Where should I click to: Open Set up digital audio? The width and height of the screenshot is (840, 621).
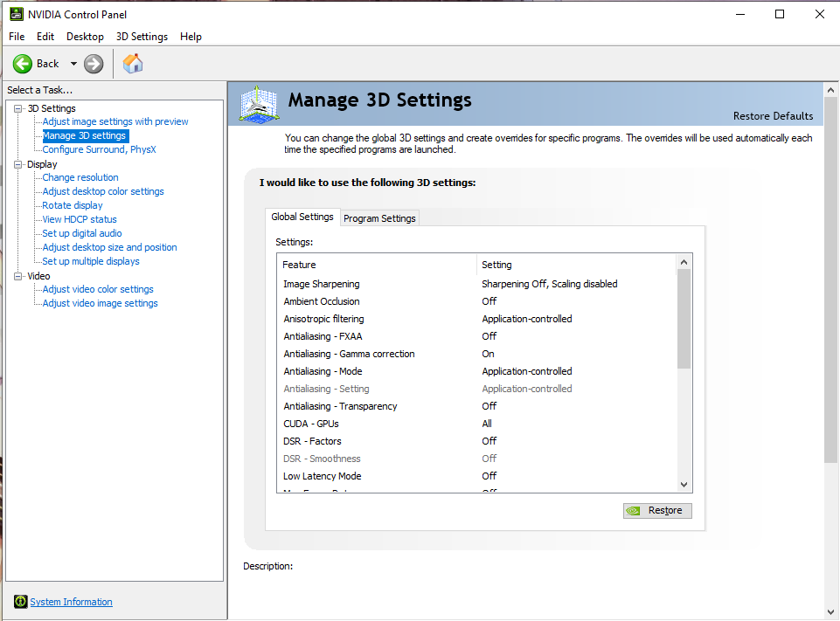tap(82, 233)
